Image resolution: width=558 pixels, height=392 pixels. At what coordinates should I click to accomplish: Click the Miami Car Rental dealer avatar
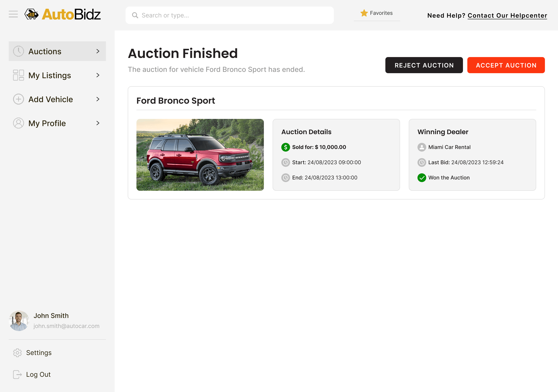[x=422, y=147]
